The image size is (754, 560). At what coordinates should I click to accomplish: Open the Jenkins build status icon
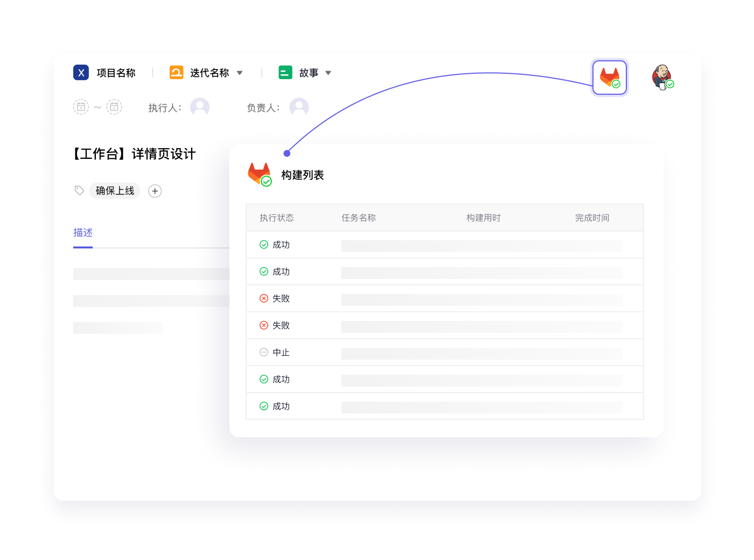click(x=662, y=78)
